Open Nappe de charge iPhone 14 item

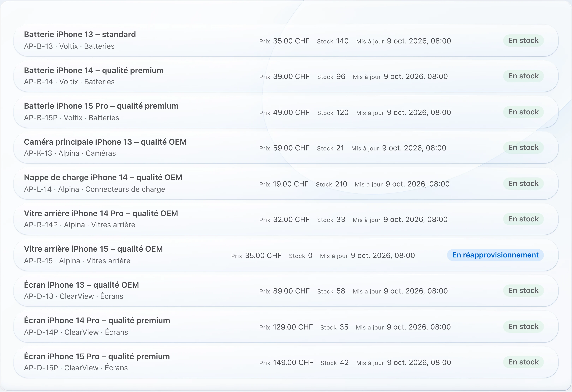286,184
